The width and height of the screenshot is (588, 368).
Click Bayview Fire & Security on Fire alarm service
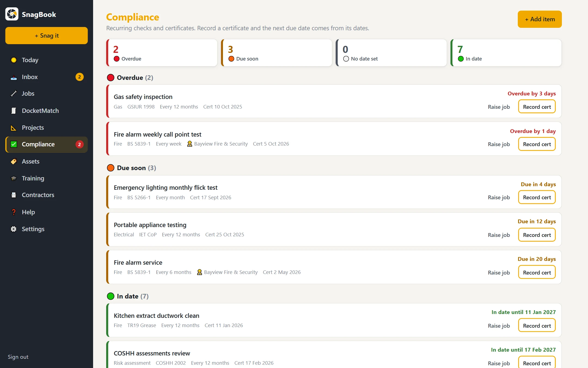click(x=231, y=272)
